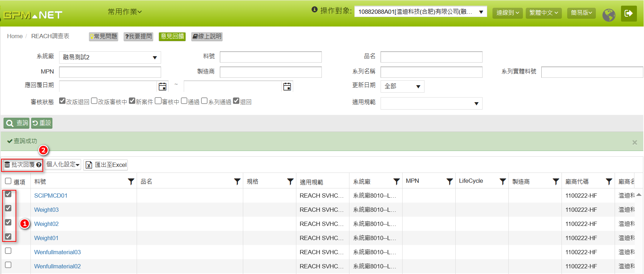The height and width of the screenshot is (274, 644).
Task: Open the 更新日期 全部 dropdown
Action: click(x=402, y=86)
